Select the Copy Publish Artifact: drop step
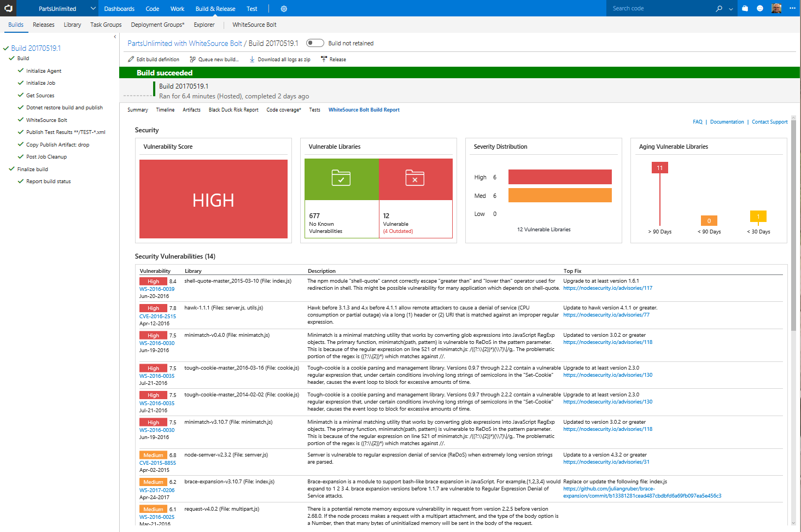The height and width of the screenshot is (532, 801). [x=57, y=145]
